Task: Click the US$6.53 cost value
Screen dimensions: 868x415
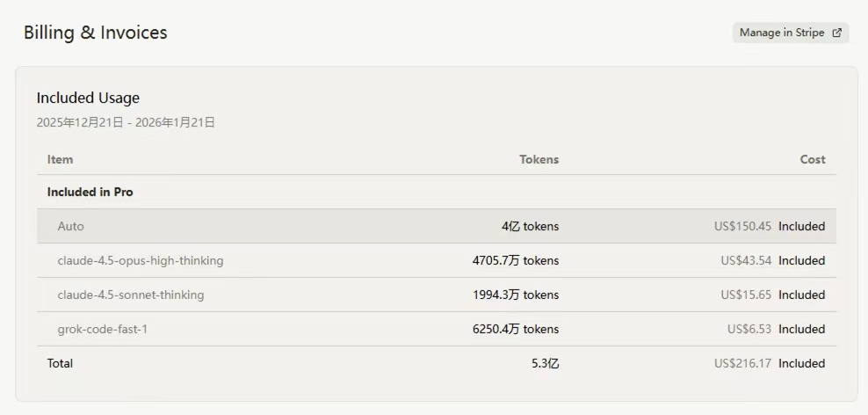Action: click(x=749, y=329)
